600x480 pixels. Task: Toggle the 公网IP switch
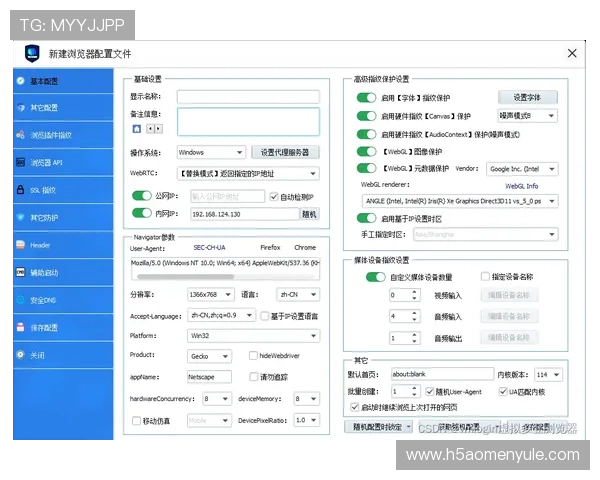tap(142, 196)
